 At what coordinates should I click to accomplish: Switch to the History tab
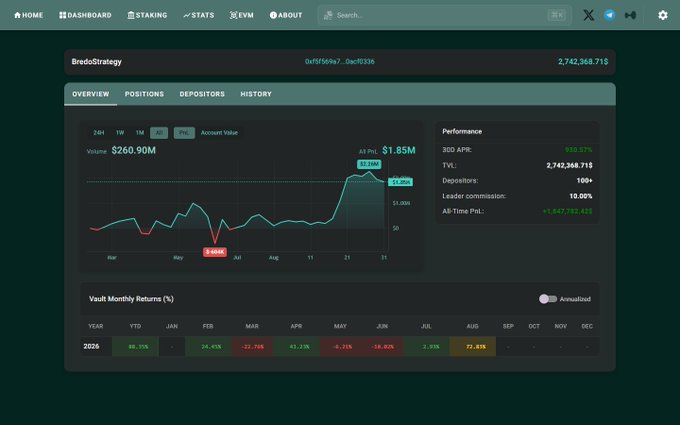pos(256,94)
